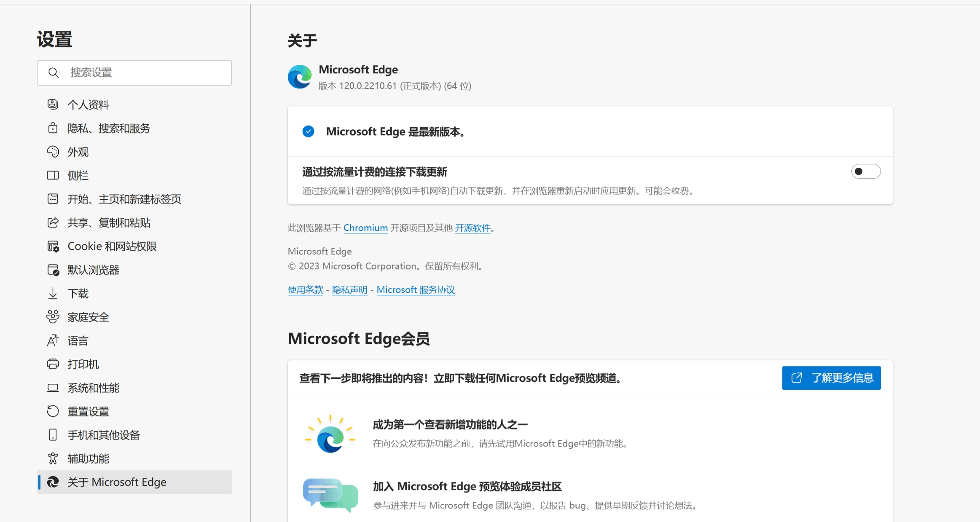Toggle 通过按流量计费的连接下载更新 switch
980x522 pixels.
click(x=866, y=171)
